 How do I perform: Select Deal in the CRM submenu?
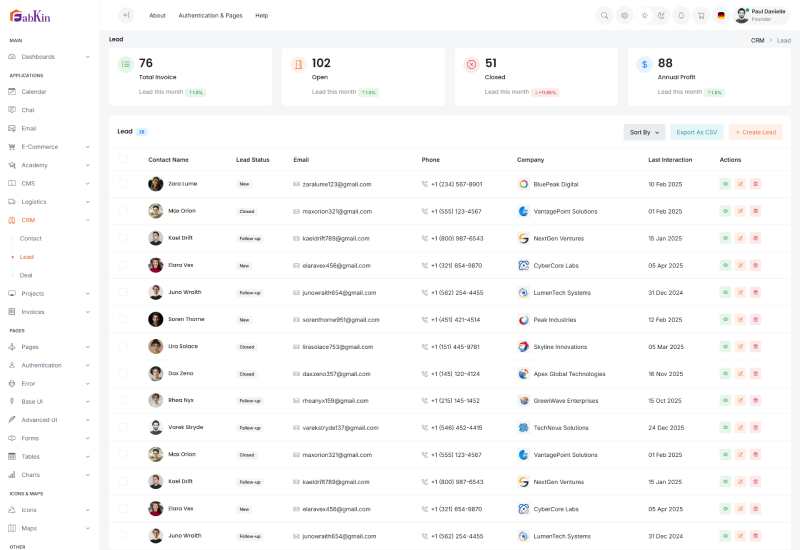pyautogui.click(x=26, y=275)
